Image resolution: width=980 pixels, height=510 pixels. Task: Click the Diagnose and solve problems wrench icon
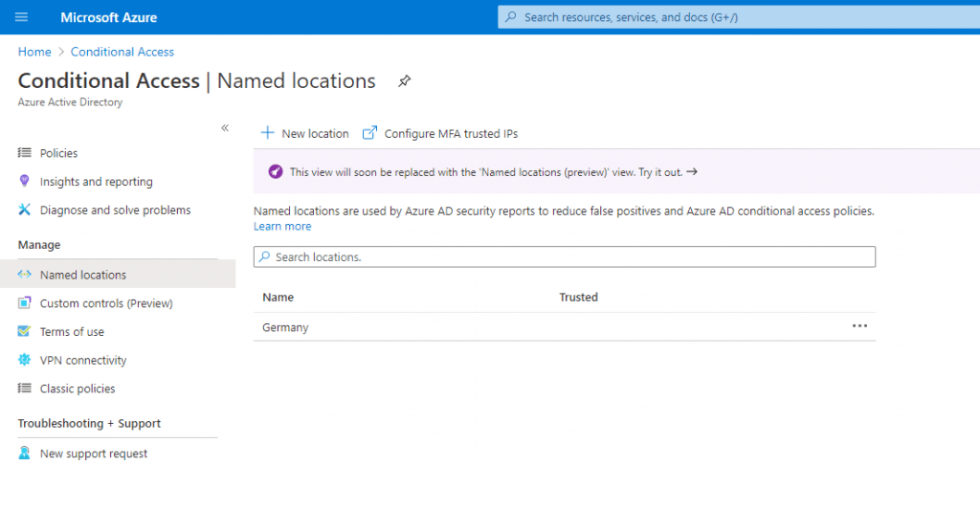pos(24,210)
